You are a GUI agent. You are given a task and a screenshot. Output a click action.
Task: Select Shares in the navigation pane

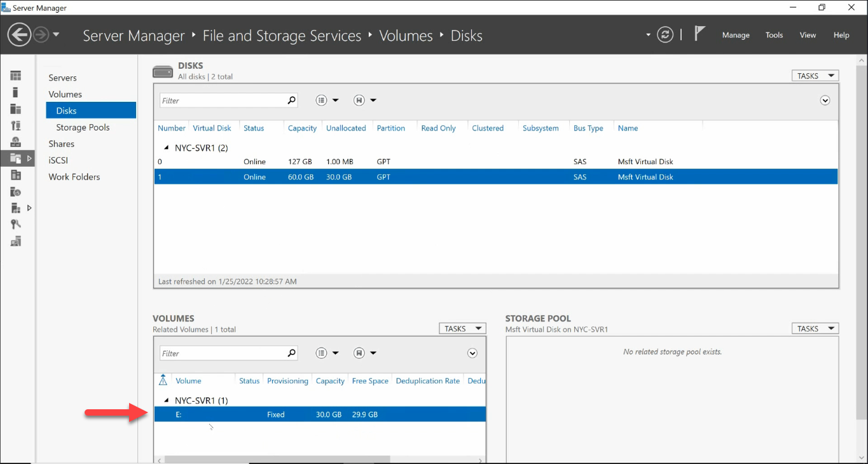pyautogui.click(x=62, y=144)
